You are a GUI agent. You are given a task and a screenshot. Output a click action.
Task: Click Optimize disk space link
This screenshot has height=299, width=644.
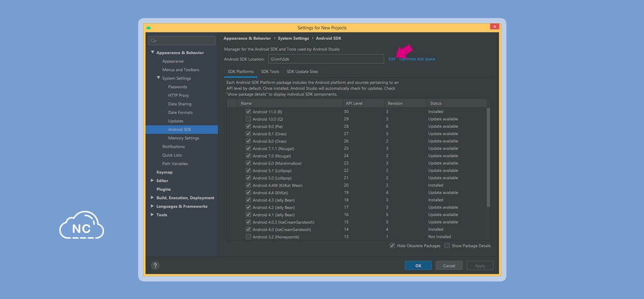(417, 59)
